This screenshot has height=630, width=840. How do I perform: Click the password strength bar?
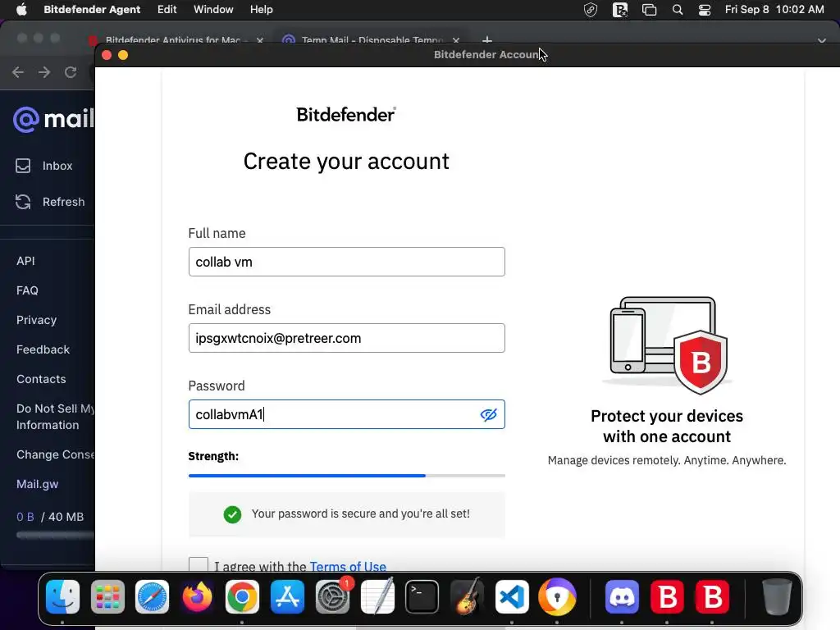tap(347, 475)
